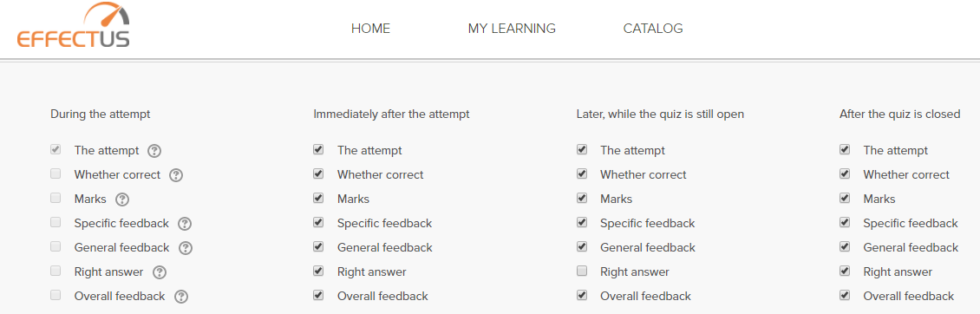
Task: Open the Right answer help icon
Action: click(x=160, y=272)
